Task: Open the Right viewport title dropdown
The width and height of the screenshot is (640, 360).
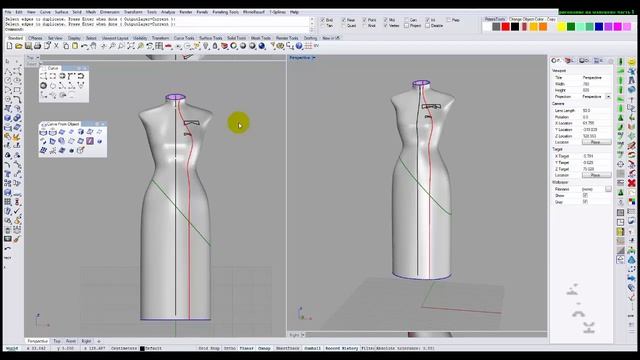Action: [x=303, y=335]
